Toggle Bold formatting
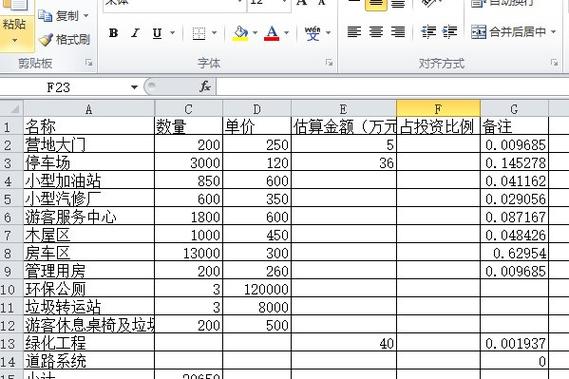The image size is (569, 379). click(x=113, y=33)
